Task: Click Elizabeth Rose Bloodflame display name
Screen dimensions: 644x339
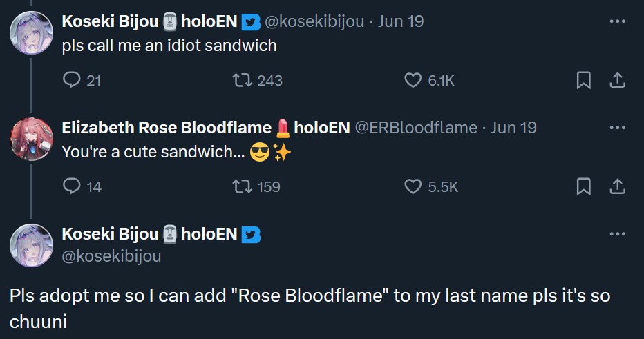Action: [x=166, y=128]
